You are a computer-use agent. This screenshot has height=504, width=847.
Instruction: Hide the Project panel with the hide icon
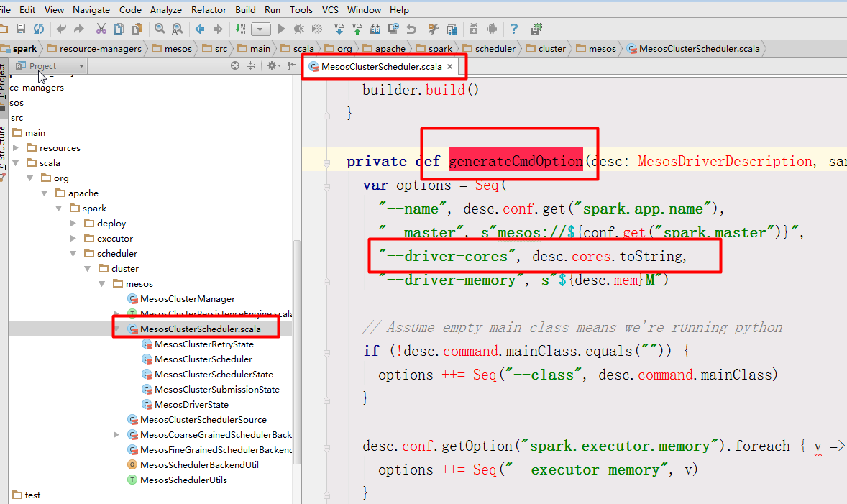(292, 65)
